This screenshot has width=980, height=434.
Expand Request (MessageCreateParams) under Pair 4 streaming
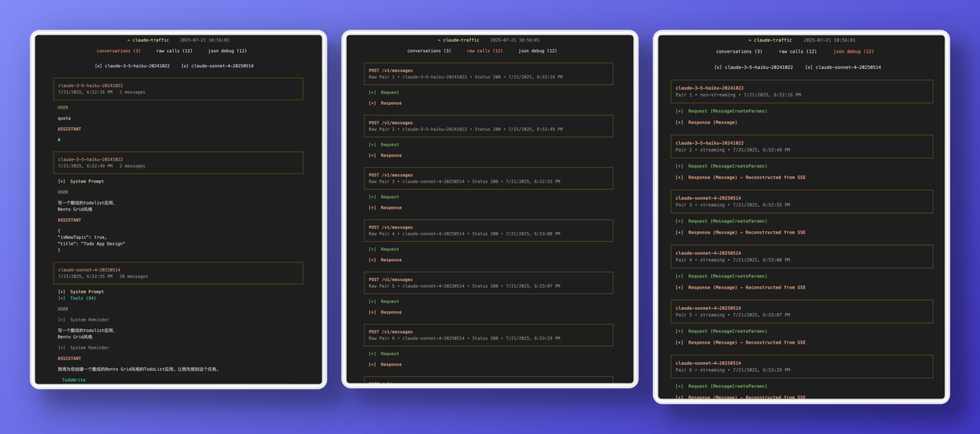[721, 276]
